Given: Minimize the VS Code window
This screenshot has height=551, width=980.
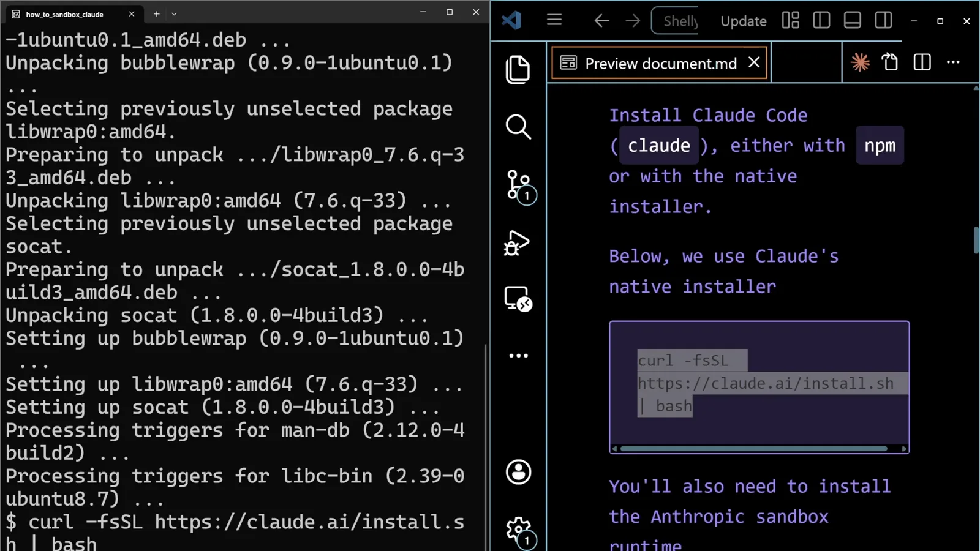Looking at the screenshot, I should point(914,21).
